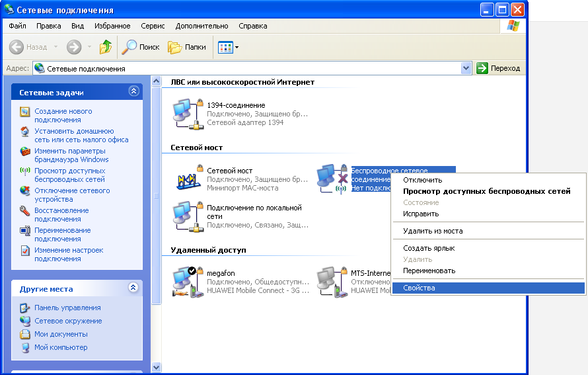Collapse the Сетевые задачи panel

[134, 91]
